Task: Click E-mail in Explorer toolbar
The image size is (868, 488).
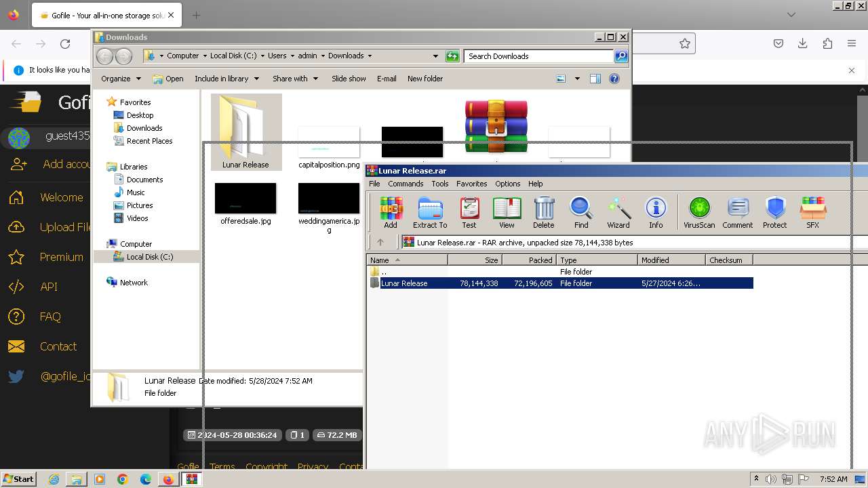Action: coord(387,79)
